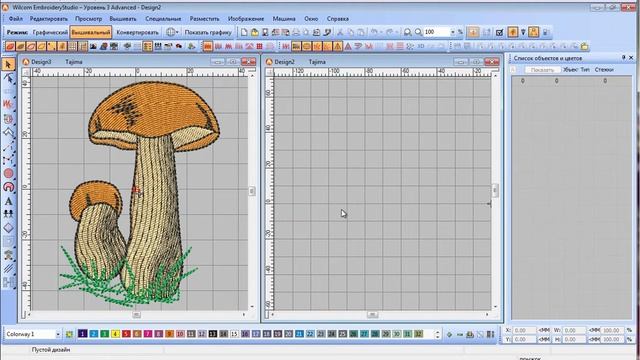Select the blue diamond shape tool
This screenshot has width=640, height=360.
pos(8,228)
